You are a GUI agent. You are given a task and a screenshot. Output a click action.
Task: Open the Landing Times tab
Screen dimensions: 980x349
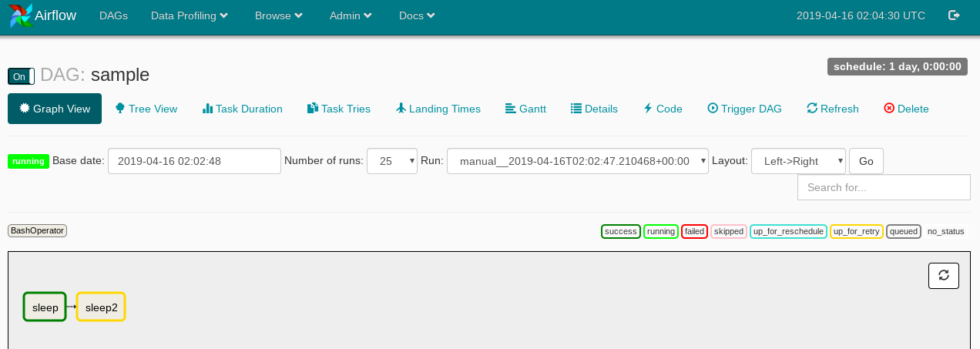438,109
